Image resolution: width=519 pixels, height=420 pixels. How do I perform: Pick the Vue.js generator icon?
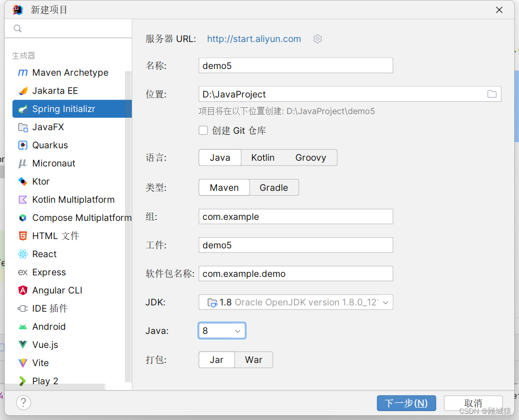(22, 345)
